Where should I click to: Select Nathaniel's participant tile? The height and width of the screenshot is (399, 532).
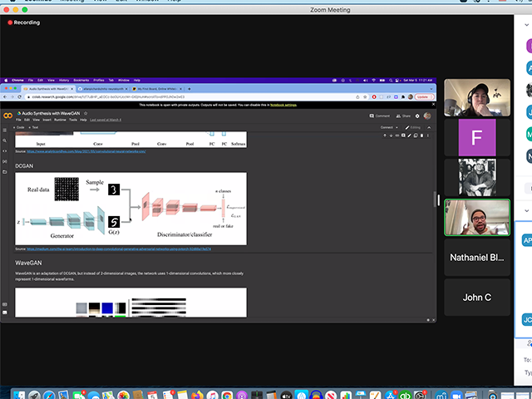pyautogui.click(x=476, y=258)
